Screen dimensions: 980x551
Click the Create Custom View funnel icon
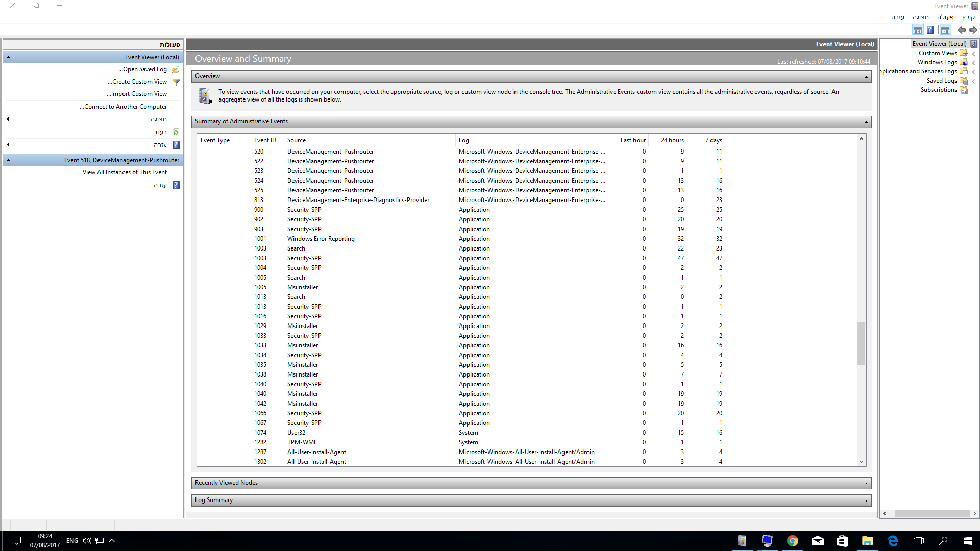coord(176,82)
